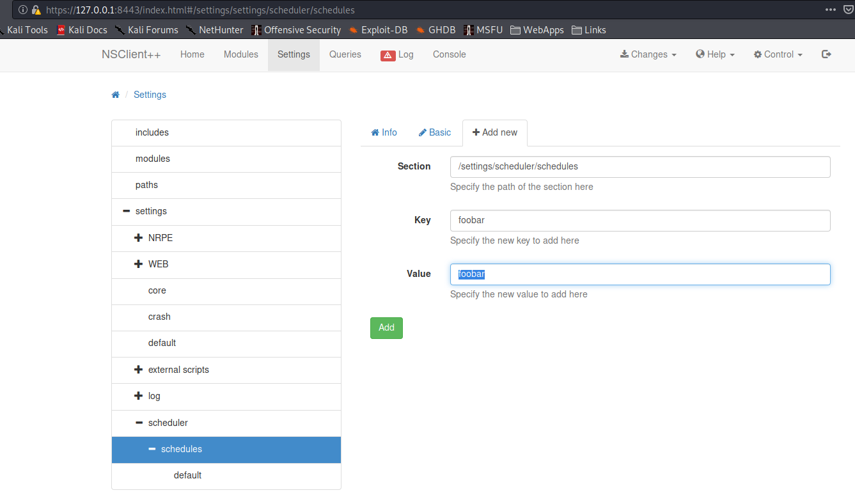Click the red warning triangle beside Log
The height and width of the screenshot is (504, 855).
389,55
